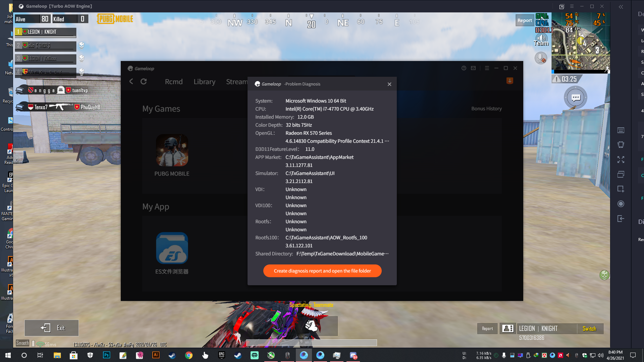Open the Gameloop hamburger menu

pyautogui.click(x=487, y=68)
